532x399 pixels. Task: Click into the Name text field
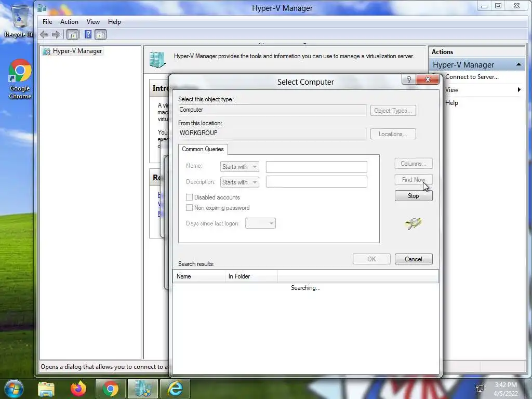tap(316, 167)
